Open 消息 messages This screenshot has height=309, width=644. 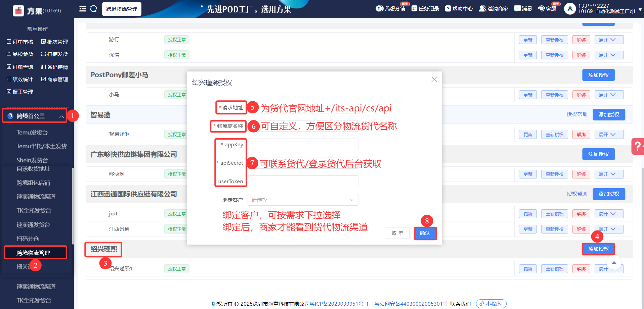[523, 8]
